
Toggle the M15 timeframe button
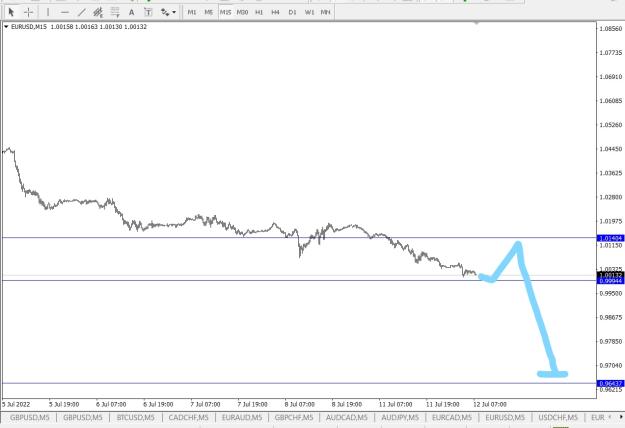click(x=225, y=12)
